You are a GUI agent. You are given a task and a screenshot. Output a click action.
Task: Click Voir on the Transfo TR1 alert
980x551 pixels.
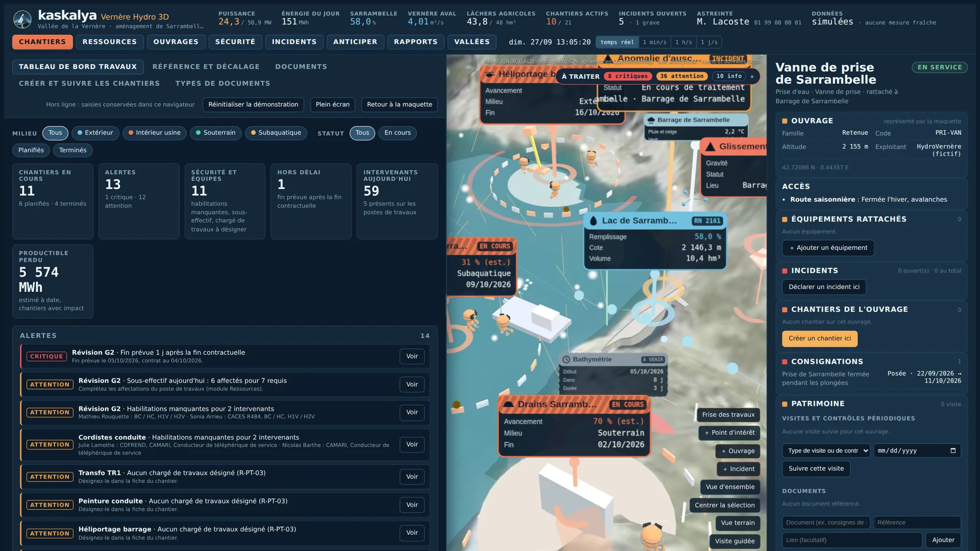412,477
